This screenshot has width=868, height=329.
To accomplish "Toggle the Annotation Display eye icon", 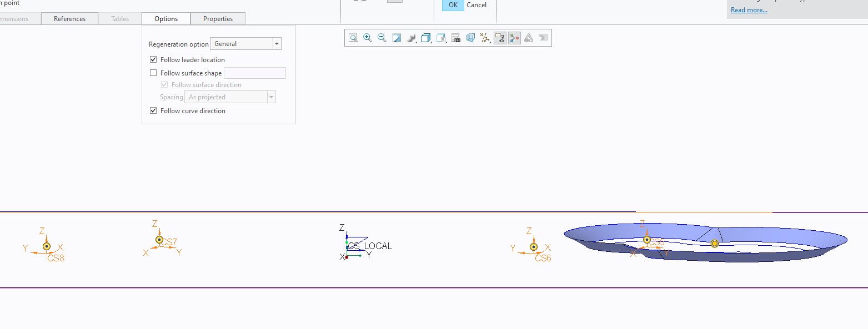I will [500, 38].
